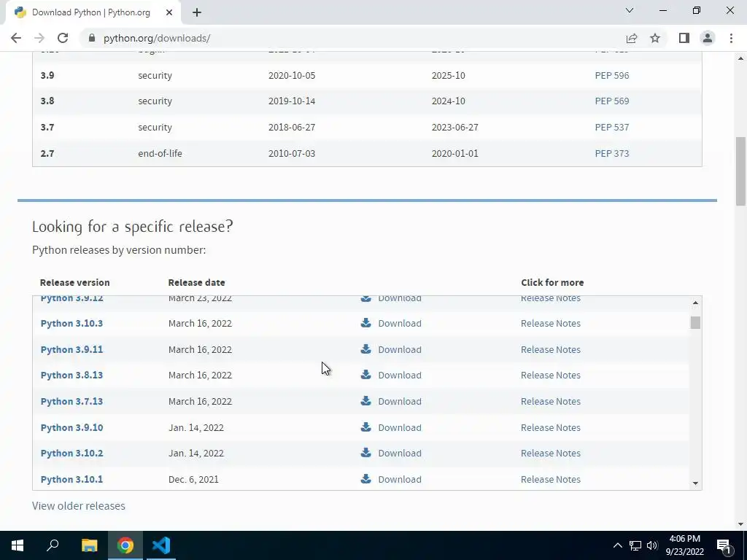Viewport: 747px width, 560px height.
Task: Select the Download Python | Python.org tab
Action: click(93, 13)
